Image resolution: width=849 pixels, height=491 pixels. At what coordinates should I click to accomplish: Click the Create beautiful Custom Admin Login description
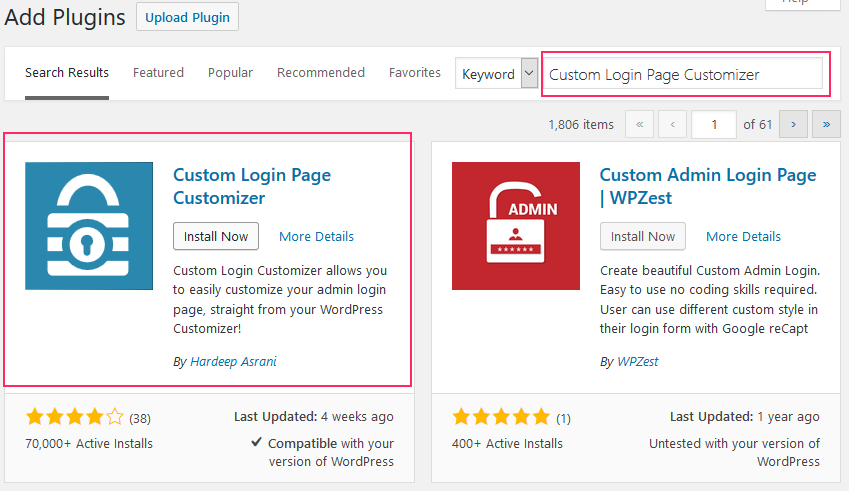point(710,299)
